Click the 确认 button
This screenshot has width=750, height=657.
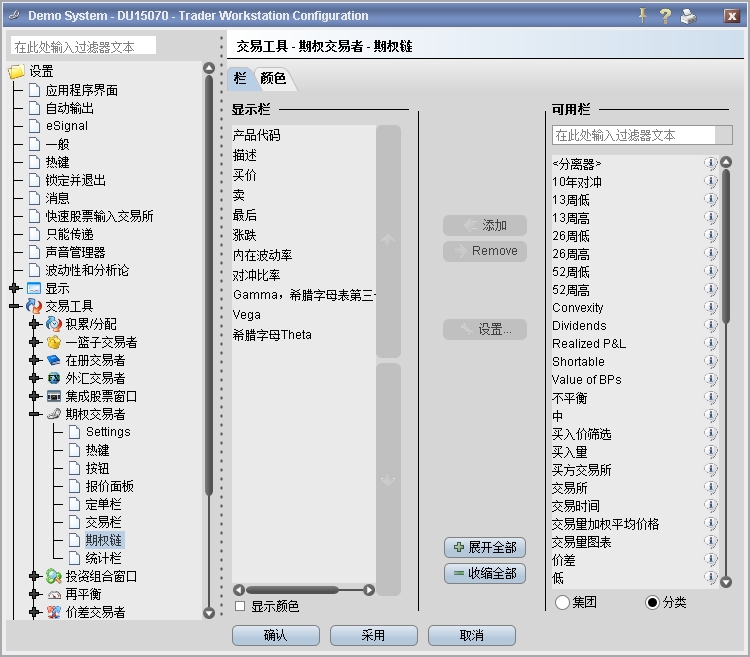(276, 635)
